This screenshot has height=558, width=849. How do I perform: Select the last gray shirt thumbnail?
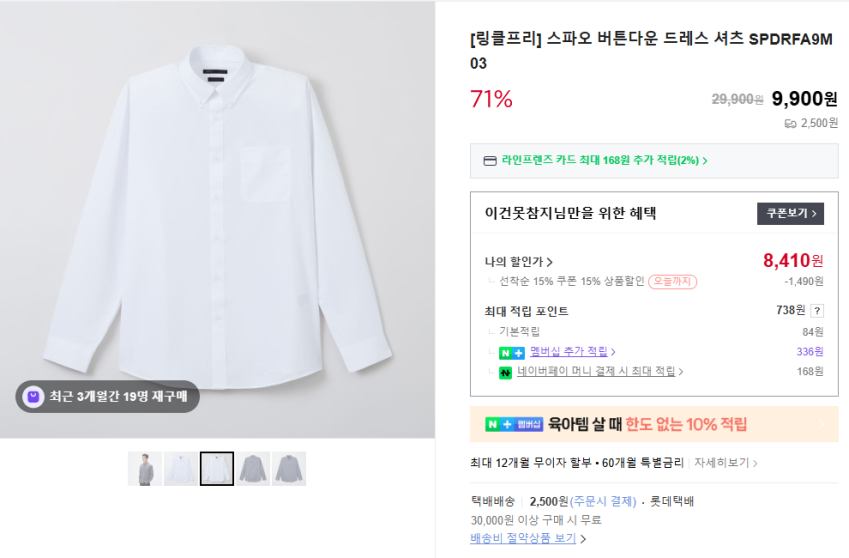tap(289, 469)
